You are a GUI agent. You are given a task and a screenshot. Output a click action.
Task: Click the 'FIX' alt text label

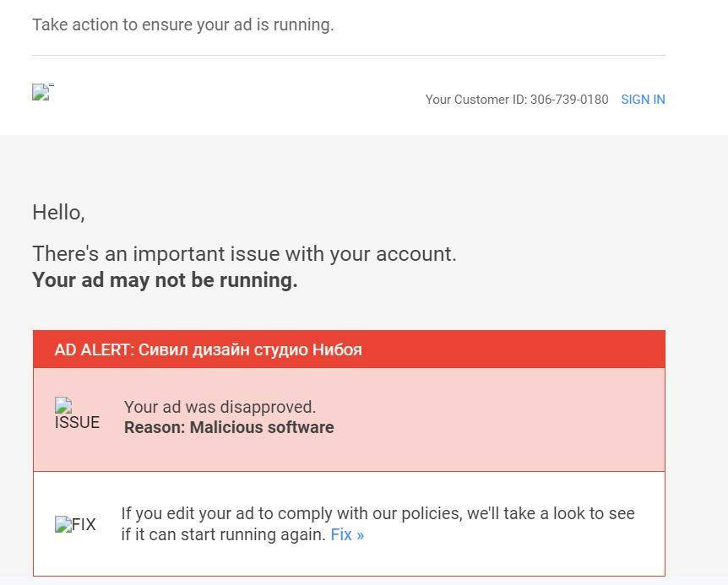coord(84,525)
